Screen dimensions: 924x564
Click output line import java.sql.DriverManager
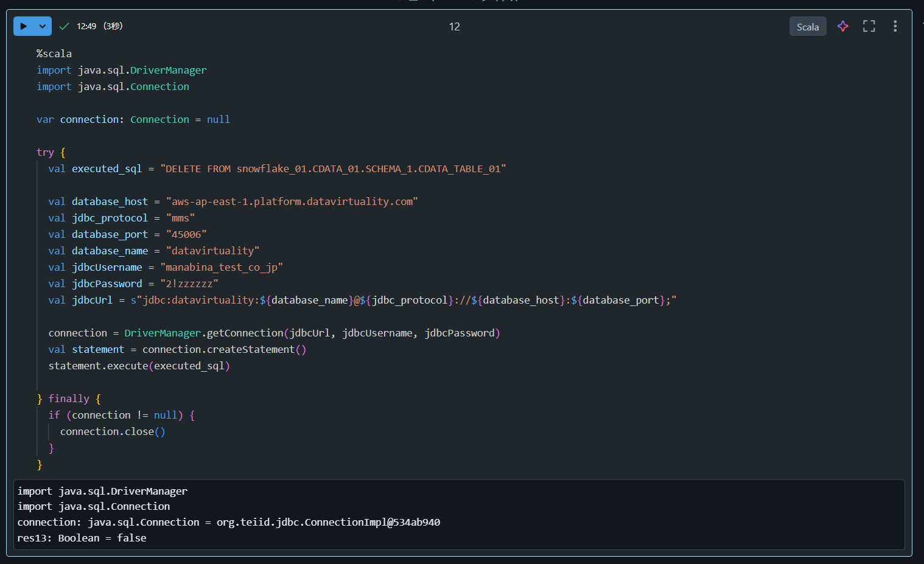[x=102, y=491]
